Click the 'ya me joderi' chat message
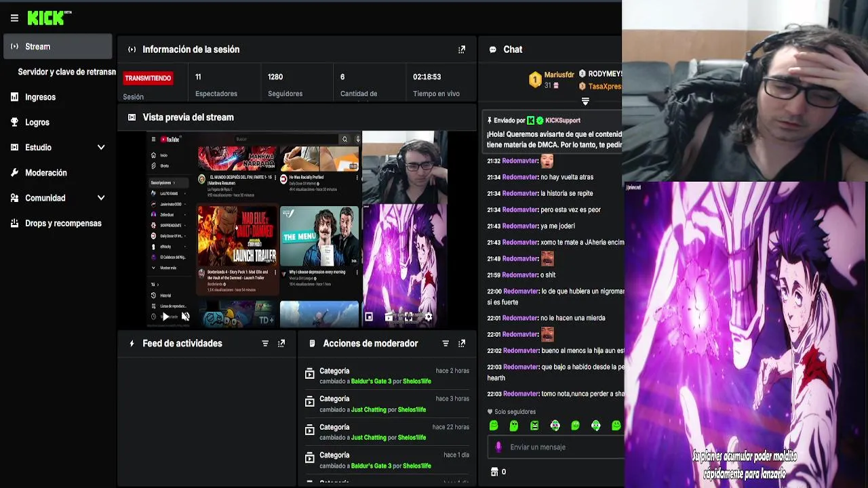Screen dimensions: 868x488 click(557, 226)
